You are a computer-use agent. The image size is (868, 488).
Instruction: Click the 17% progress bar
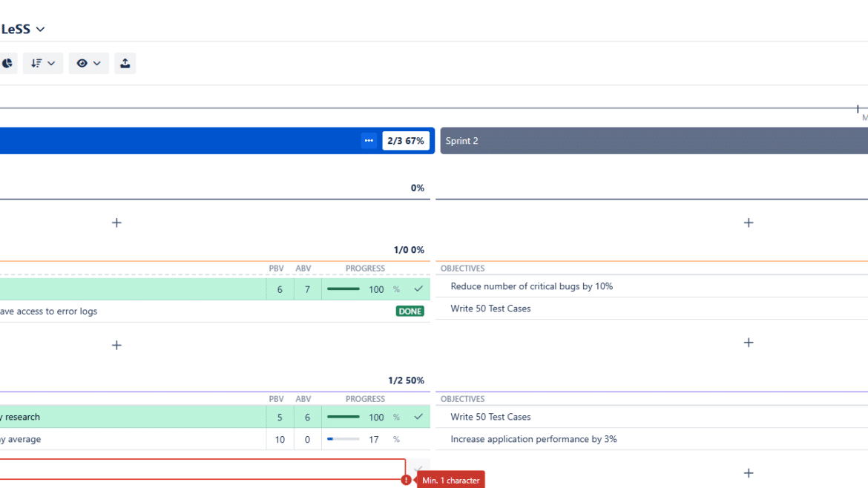[x=343, y=439]
